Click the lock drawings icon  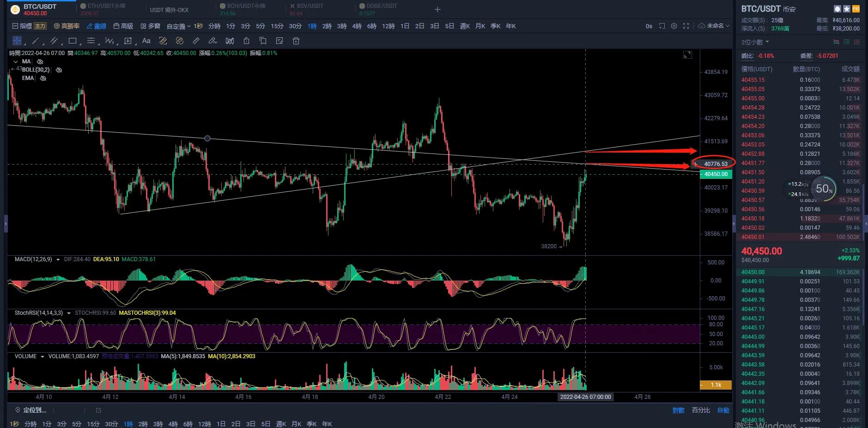(246, 41)
